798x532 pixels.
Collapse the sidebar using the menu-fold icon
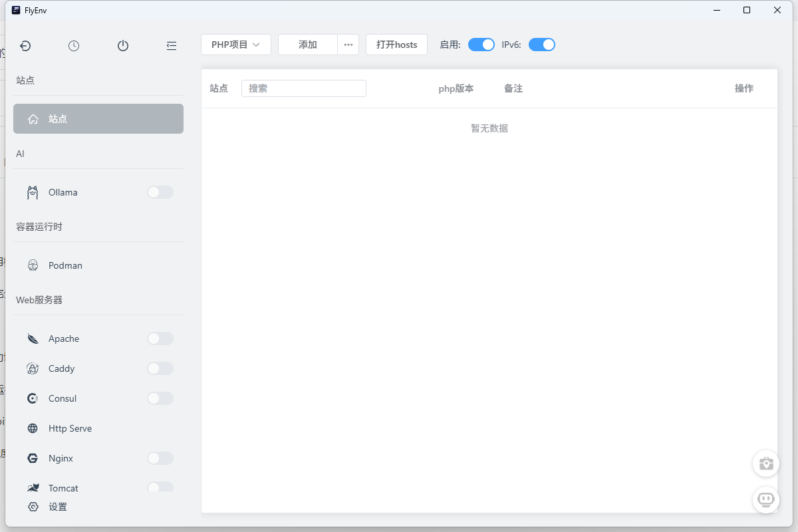pyautogui.click(x=172, y=46)
